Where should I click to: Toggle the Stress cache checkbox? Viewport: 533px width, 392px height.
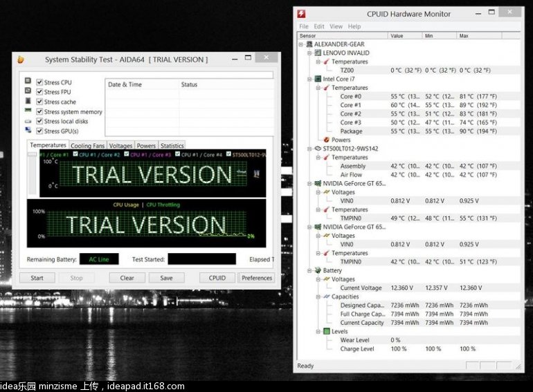tap(39, 102)
